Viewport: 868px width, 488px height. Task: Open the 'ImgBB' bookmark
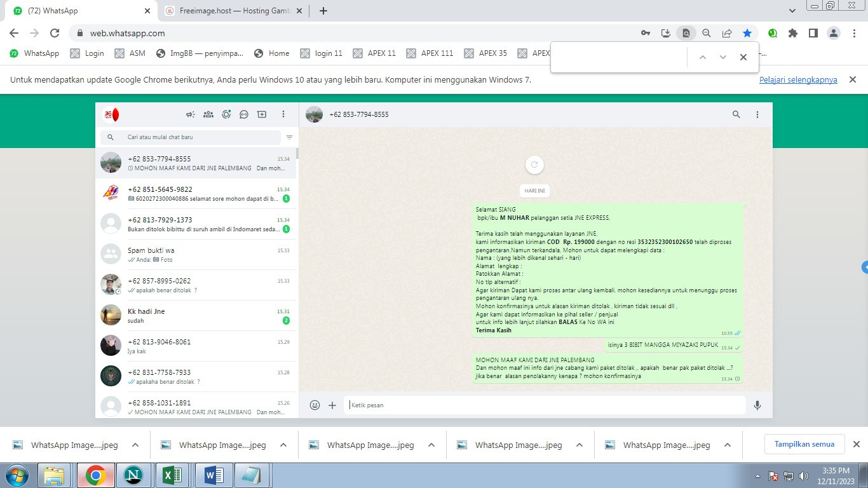tap(200, 53)
